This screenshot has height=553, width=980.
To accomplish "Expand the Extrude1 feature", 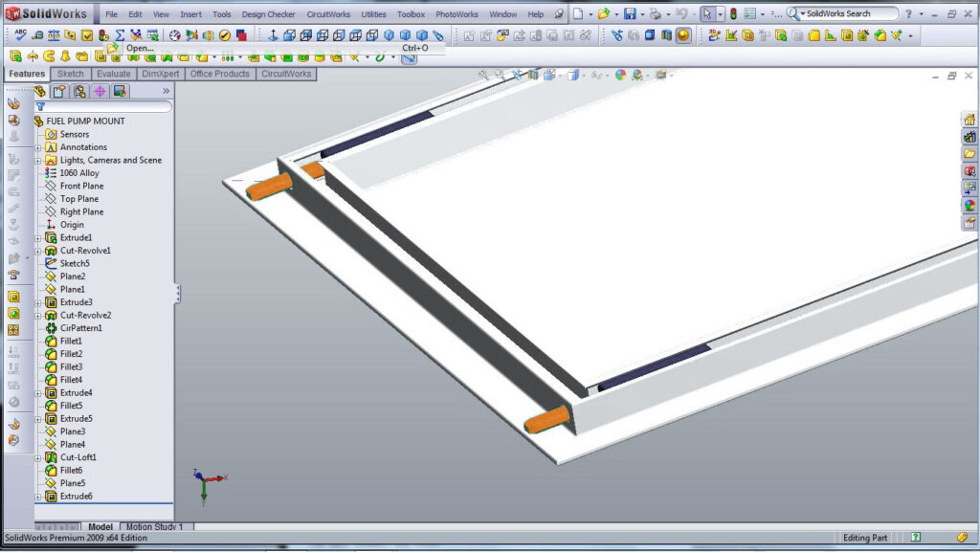I will (x=38, y=238).
